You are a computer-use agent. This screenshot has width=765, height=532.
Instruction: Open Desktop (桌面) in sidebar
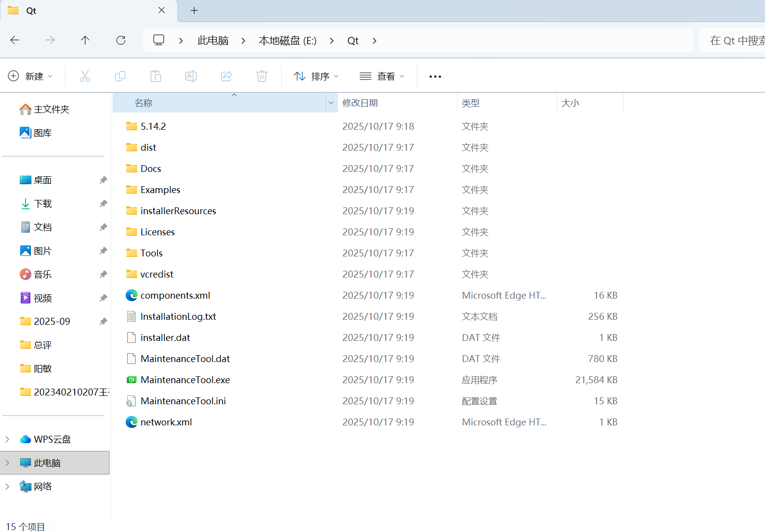[36, 180]
